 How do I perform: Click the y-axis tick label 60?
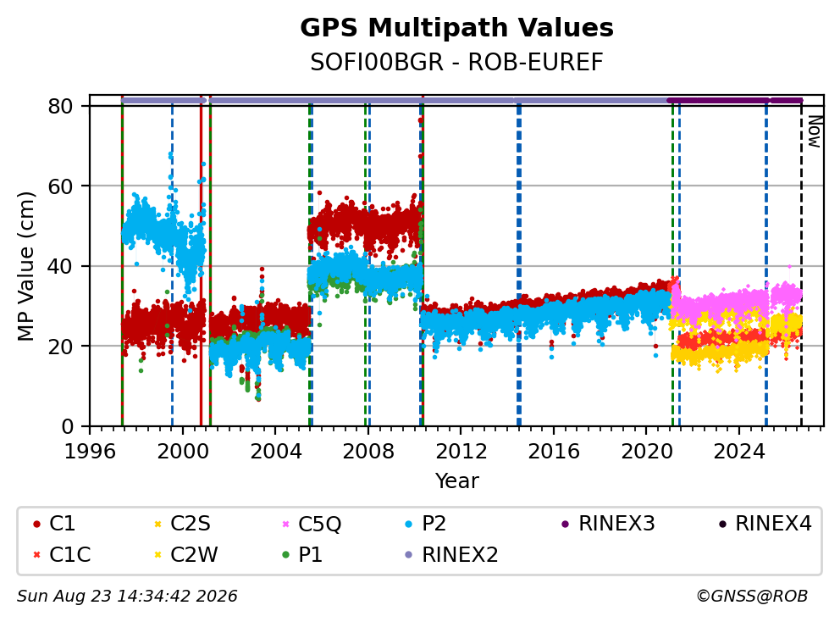(x=60, y=186)
